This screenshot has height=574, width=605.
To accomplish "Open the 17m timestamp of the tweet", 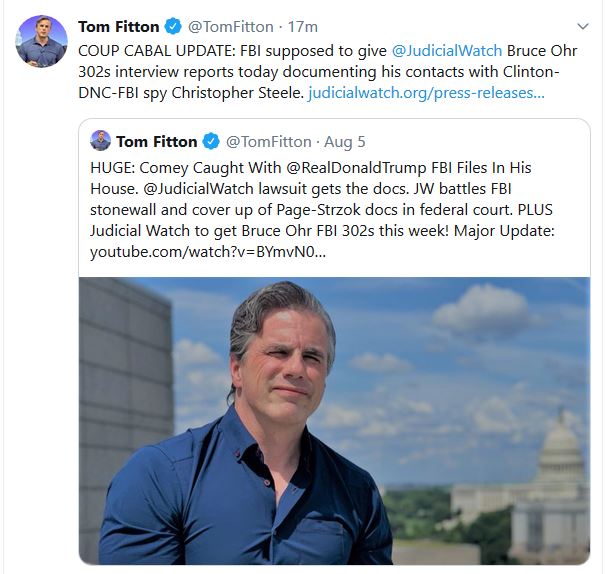I will pos(302,27).
